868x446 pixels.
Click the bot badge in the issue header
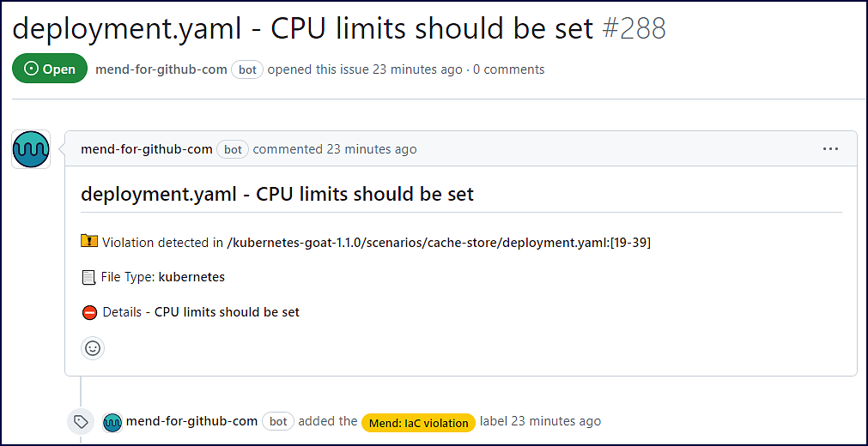(247, 69)
